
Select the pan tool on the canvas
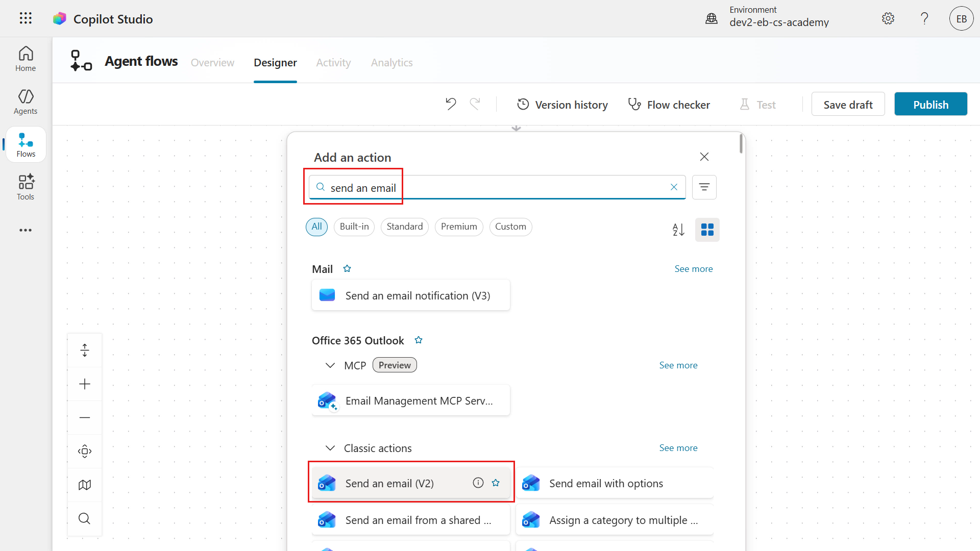point(85,451)
